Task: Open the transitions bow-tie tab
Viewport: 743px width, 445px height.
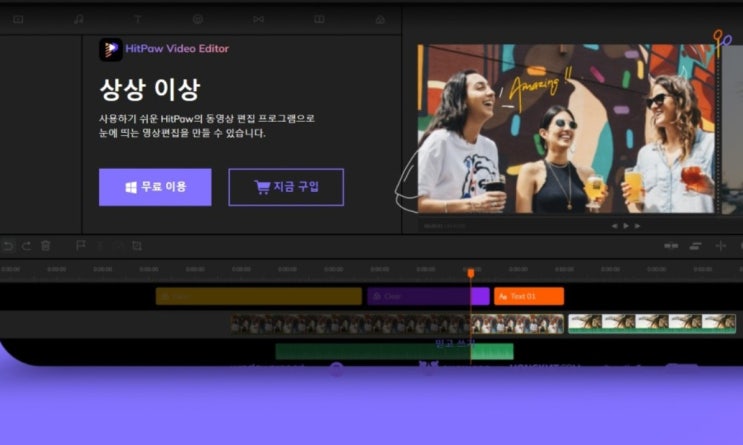Action: tap(258, 19)
